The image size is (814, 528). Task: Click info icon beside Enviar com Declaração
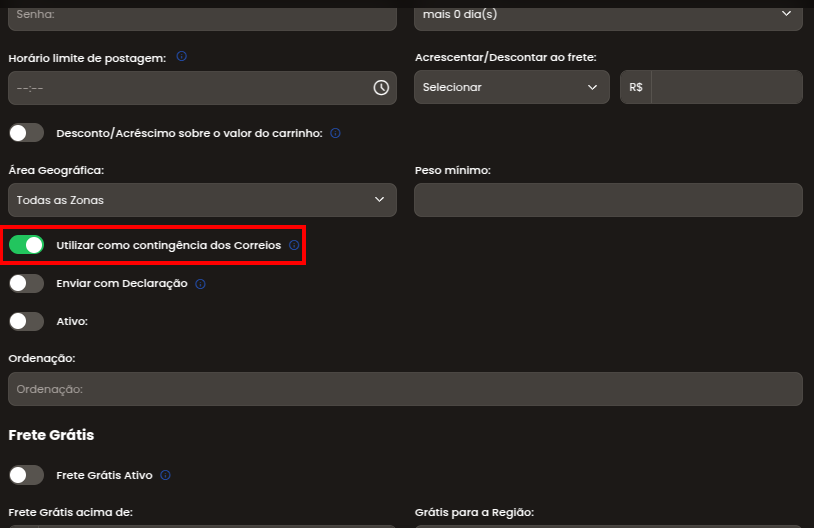click(200, 284)
